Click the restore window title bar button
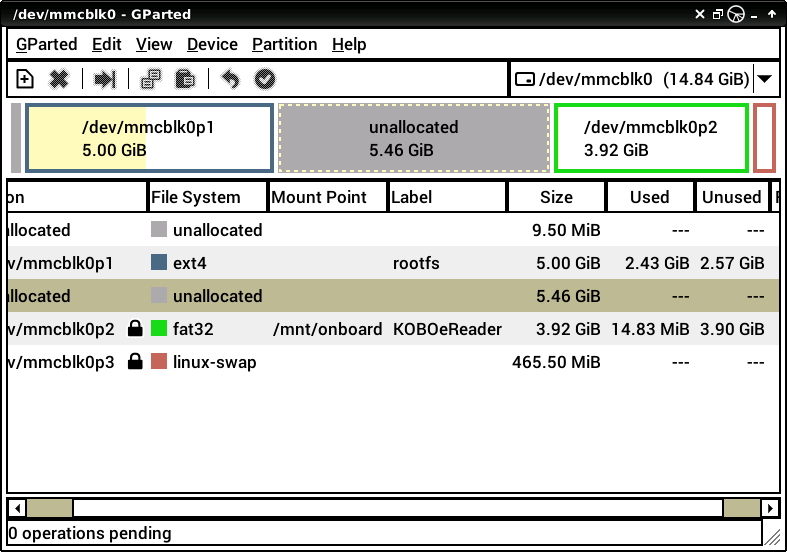This screenshot has width=787, height=552. pos(718,15)
